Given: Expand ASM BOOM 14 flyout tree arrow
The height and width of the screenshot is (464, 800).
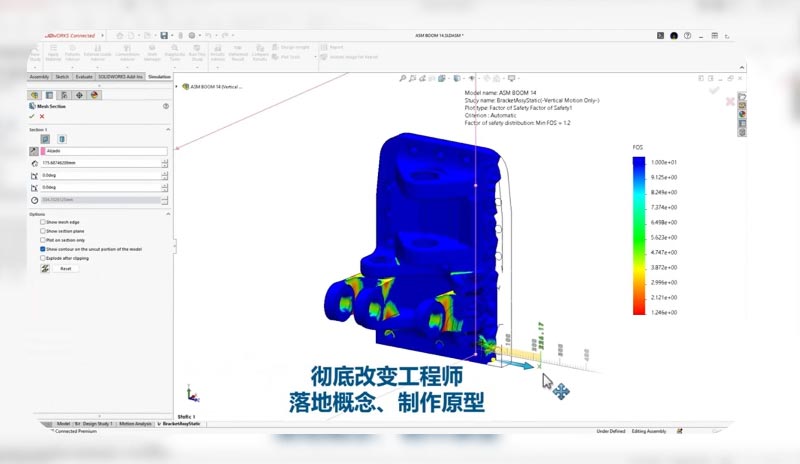Looking at the screenshot, I should point(177,87).
